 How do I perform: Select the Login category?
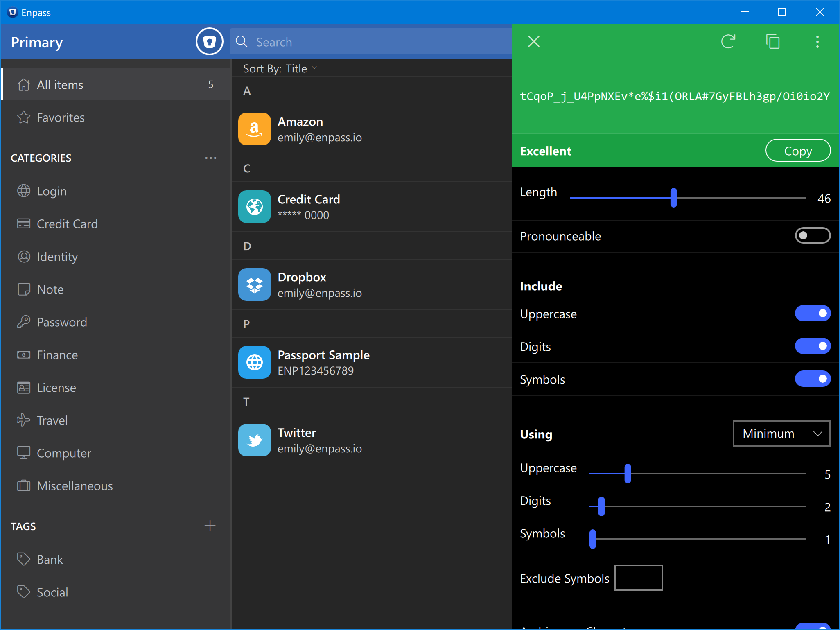point(116,191)
